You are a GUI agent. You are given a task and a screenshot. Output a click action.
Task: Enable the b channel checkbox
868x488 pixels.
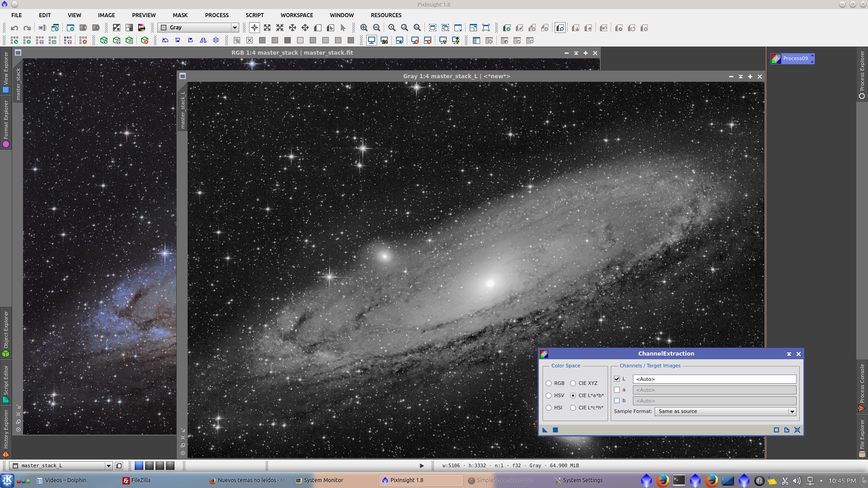[x=616, y=400]
